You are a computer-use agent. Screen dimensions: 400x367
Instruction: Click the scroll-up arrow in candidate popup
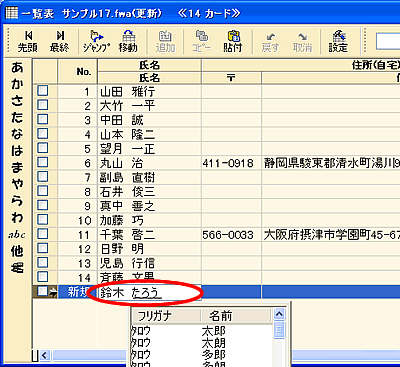click(279, 314)
